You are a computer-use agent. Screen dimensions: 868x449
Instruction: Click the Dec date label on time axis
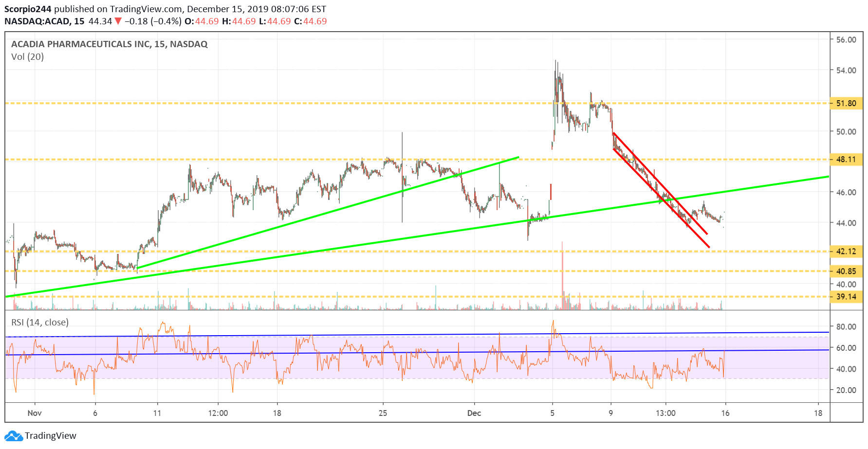pyautogui.click(x=474, y=413)
